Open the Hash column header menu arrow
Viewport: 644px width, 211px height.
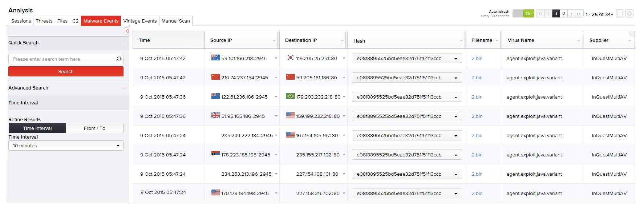(x=461, y=41)
